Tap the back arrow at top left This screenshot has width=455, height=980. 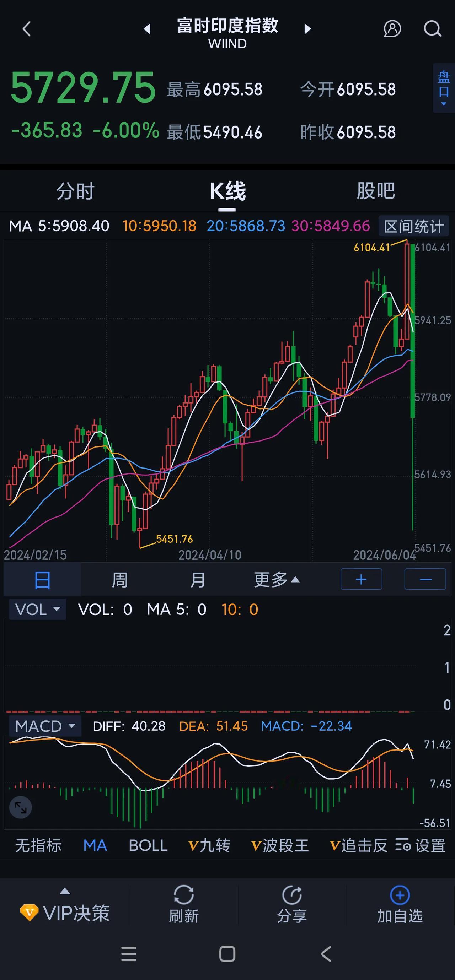26,29
